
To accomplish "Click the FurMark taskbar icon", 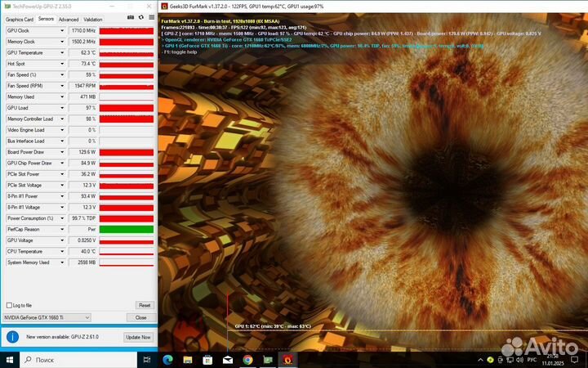I will pos(287,360).
